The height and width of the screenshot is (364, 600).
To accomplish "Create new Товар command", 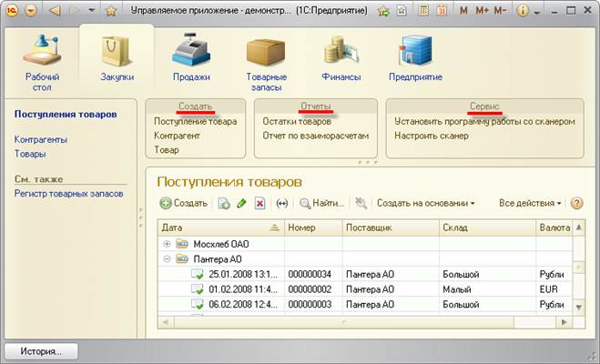I will click(x=167, y=150).
